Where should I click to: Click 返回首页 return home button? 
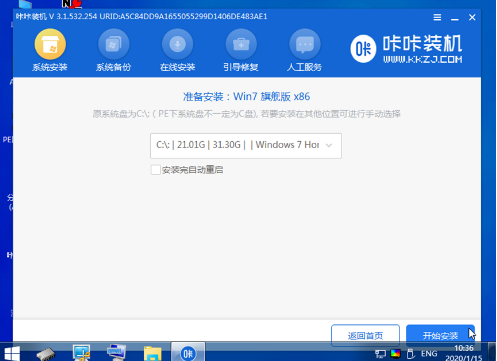coord(365,335)
